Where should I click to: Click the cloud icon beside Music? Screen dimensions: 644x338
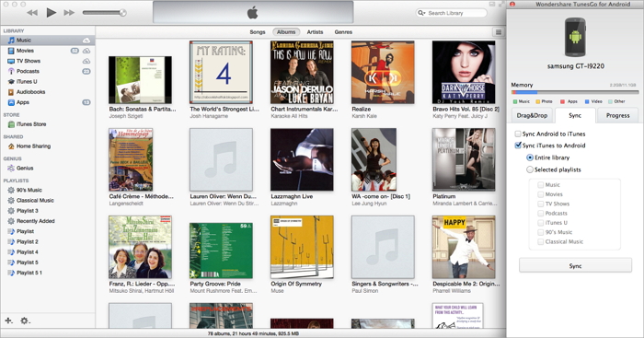tap(86, 41)
